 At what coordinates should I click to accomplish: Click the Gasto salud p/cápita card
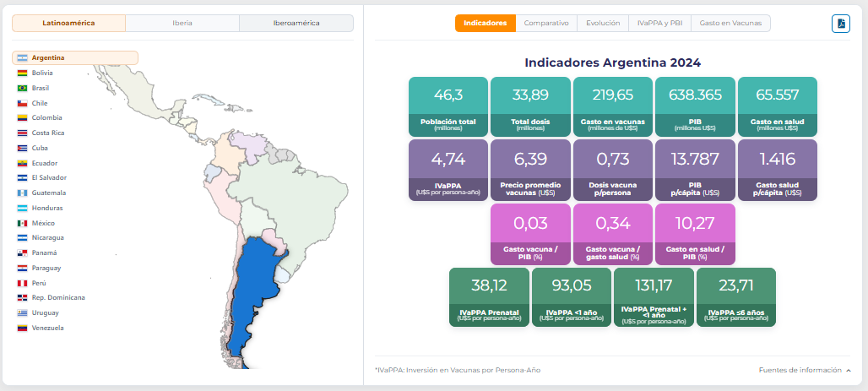[777, 170]
